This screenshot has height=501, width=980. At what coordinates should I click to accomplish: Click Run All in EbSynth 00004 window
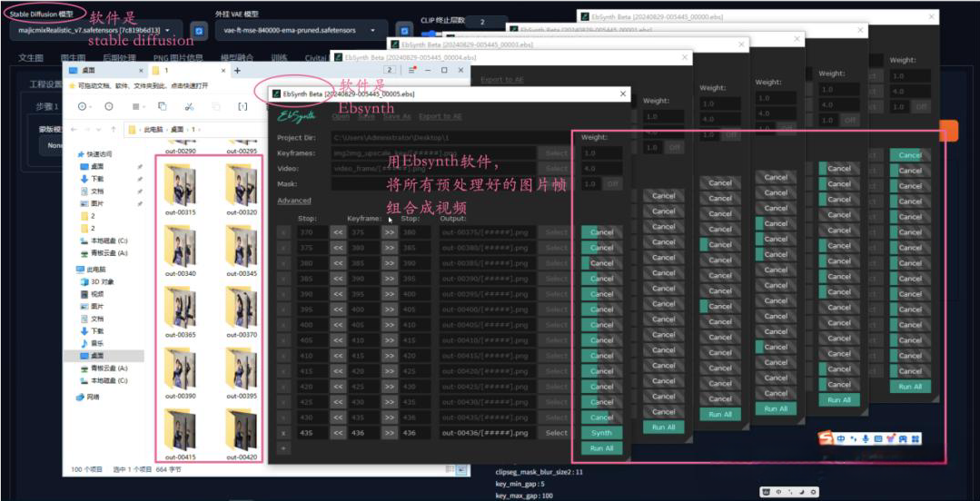pyautogui.click(x=664, y=427)
